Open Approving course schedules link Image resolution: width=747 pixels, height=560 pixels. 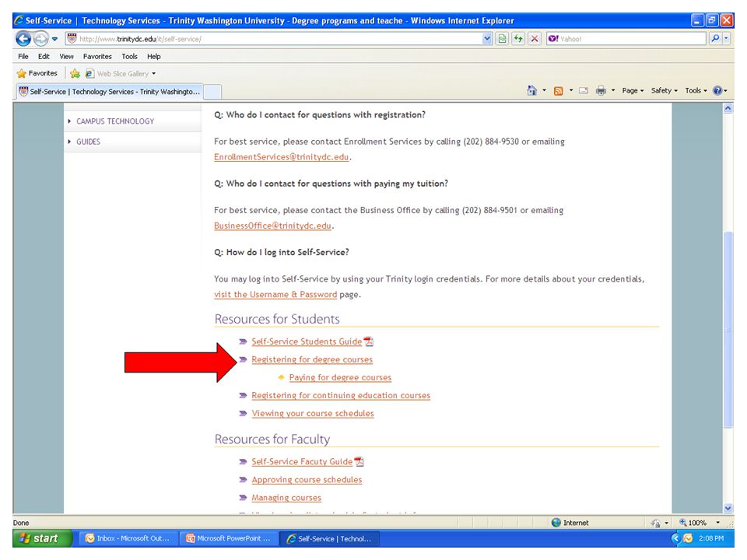point(307,480)
